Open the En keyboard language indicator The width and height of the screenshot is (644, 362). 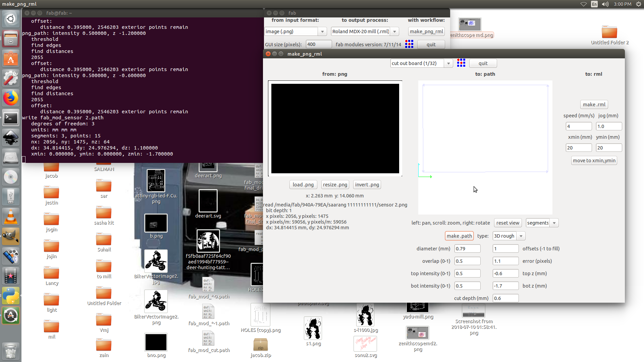tap(594, 4)
